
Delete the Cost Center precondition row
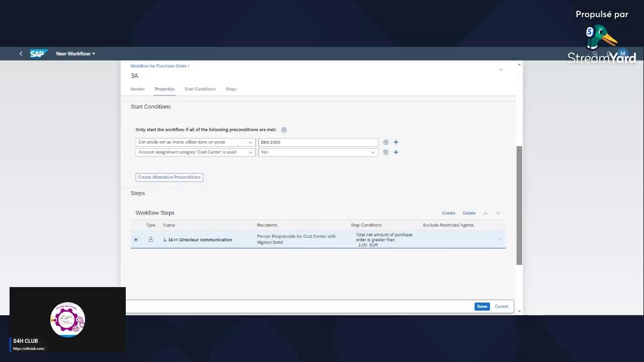[x=385, y=152]
